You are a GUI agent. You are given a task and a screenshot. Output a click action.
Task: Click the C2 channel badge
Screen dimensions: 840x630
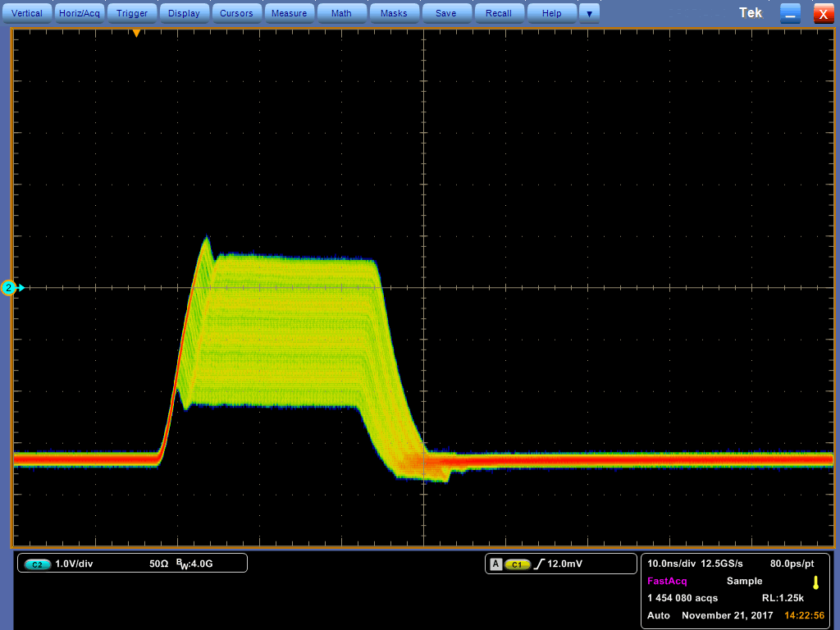(x=38, y=564)
